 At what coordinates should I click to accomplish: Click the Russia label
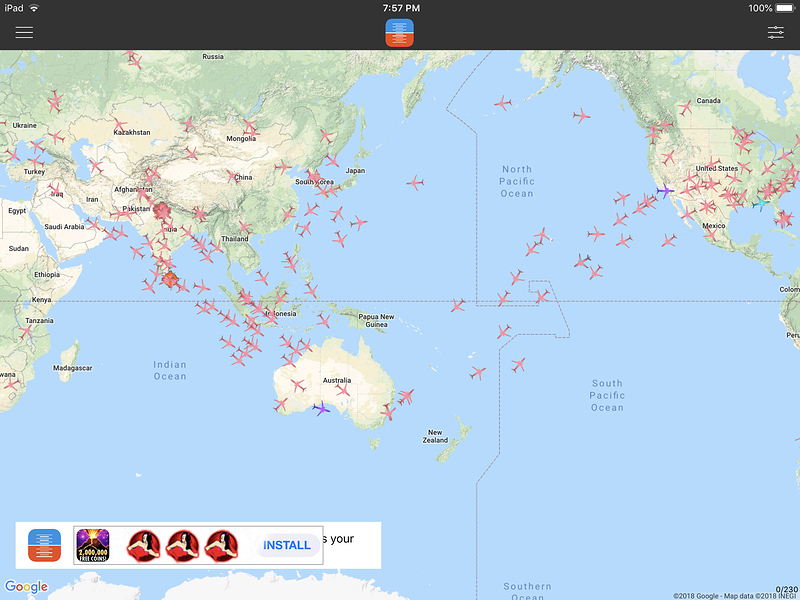point(213,57)
